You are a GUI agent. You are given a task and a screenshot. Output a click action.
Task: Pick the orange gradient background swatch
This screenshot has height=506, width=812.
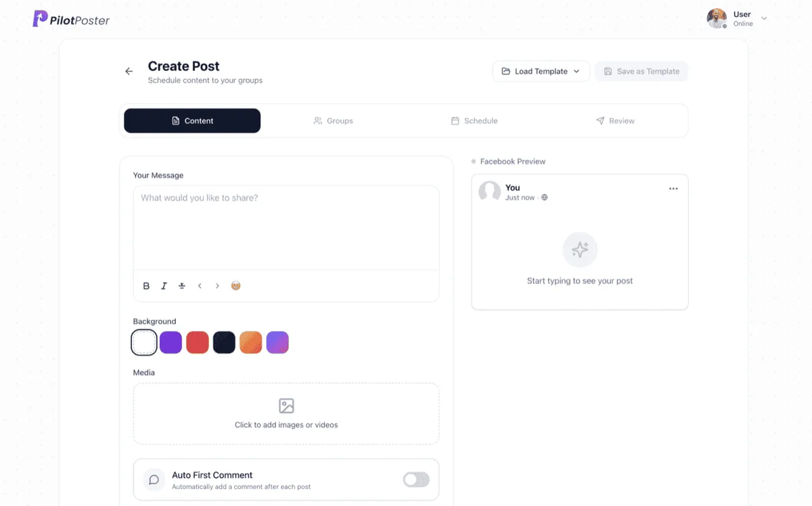[250, 342]
